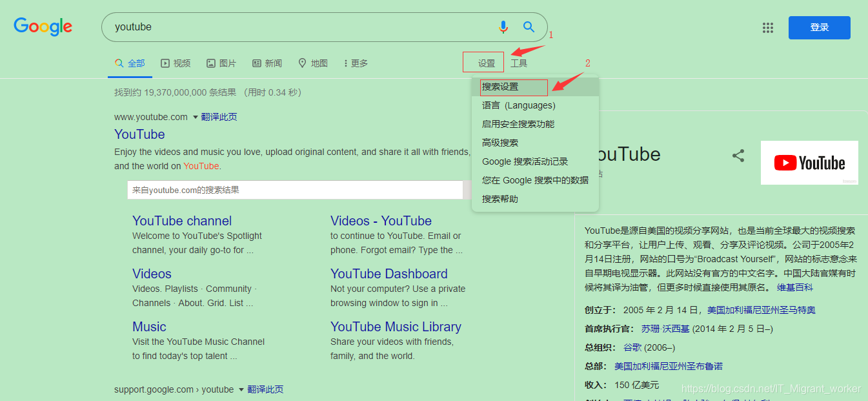Expand arrow next to support.google.com

241,390
